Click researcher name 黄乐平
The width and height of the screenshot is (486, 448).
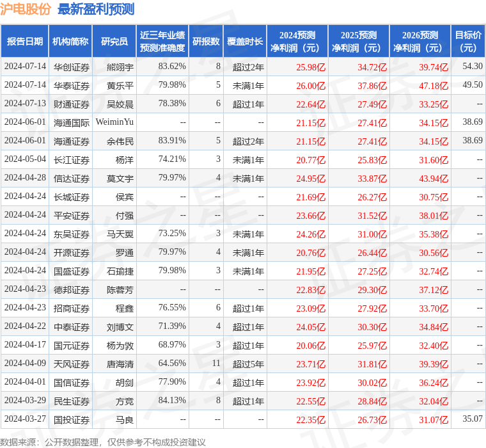tap(120, 86)
